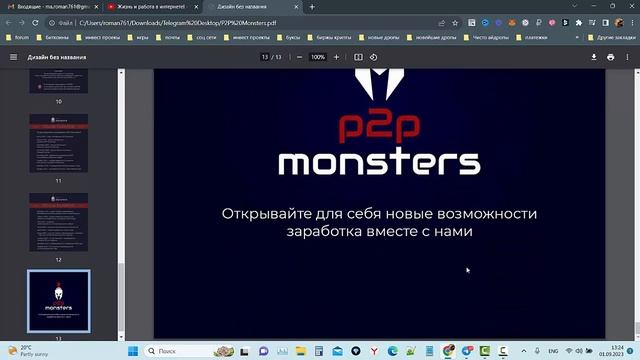Select page 12 thumbnail

point(59,222)
